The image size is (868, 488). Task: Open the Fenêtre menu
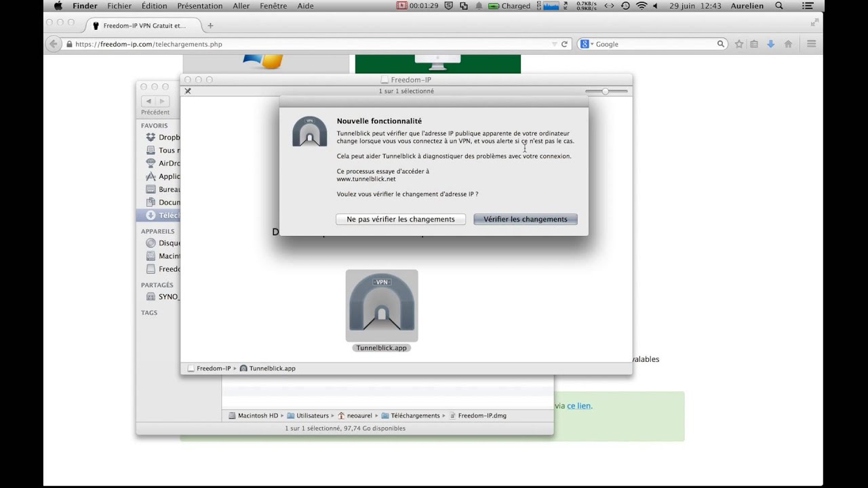[274, 6]
